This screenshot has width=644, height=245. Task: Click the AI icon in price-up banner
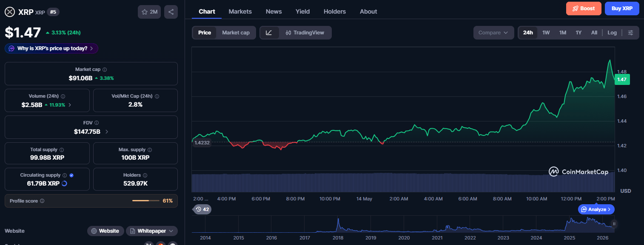click(11, 48)
